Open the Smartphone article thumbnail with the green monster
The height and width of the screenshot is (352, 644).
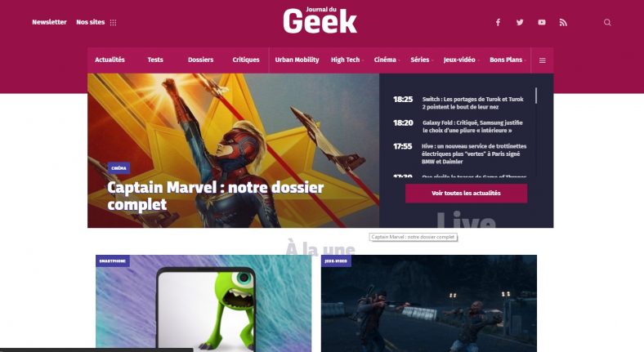pos(203,303)
